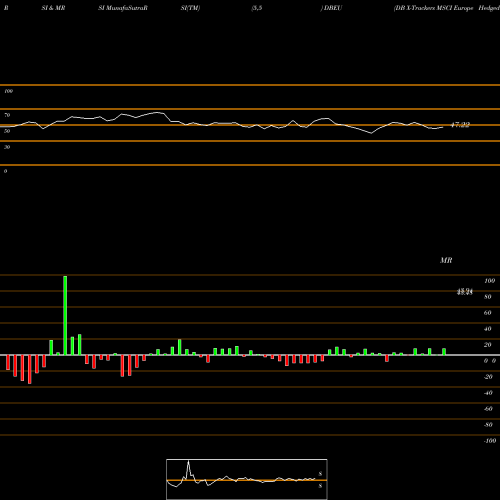Image resolution: width=500 pixels, height=500 pixels.
Task: Click 'DB X-Trackers MSCI Europe' fund name
Action: [434, 8]
